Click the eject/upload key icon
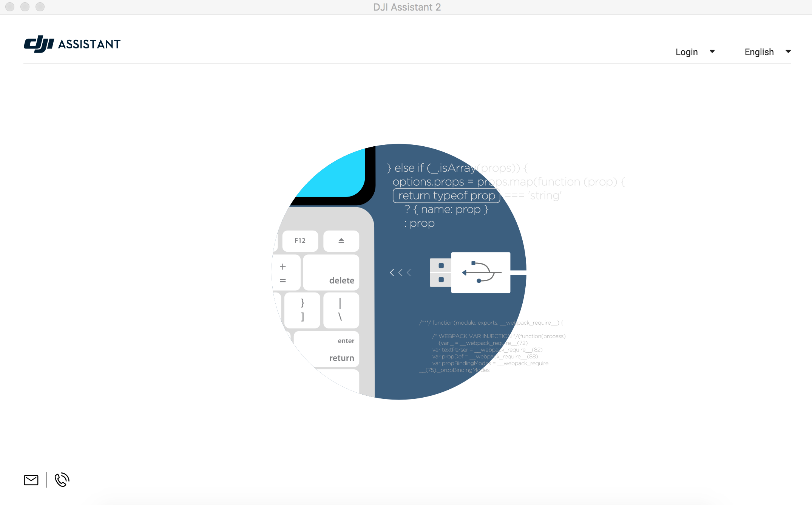 click(x=341, y=240)
